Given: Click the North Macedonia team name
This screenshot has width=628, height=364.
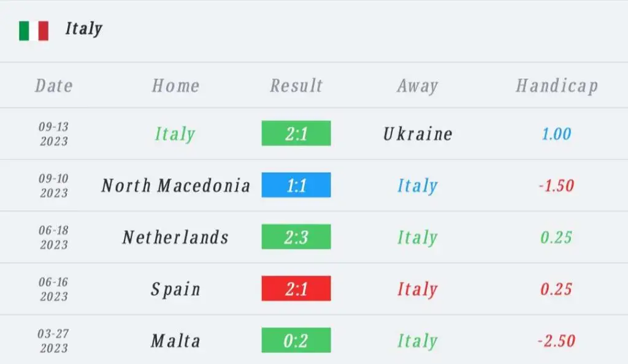Looking at the screenshot, I should click(176, 186).
